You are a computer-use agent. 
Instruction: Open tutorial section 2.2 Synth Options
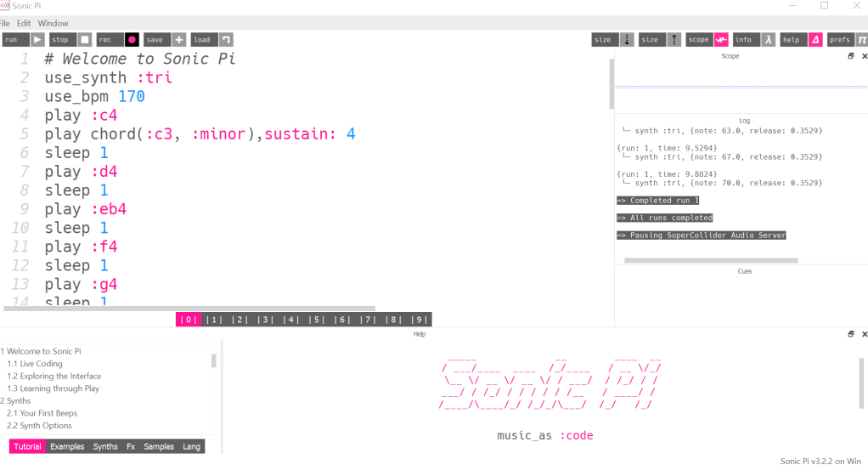[39, 426]
